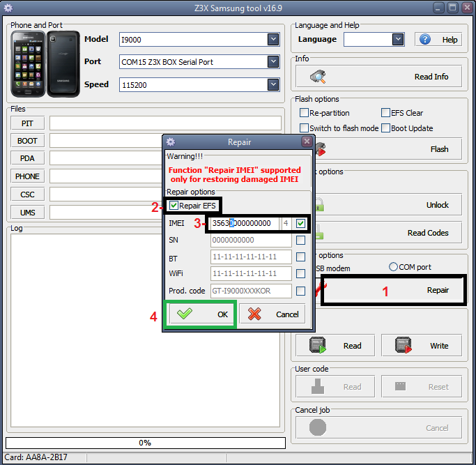Click the Samsung I9000 phone front image
The height and width of the screenshot is (465, 476).
[x=28, y=63]
